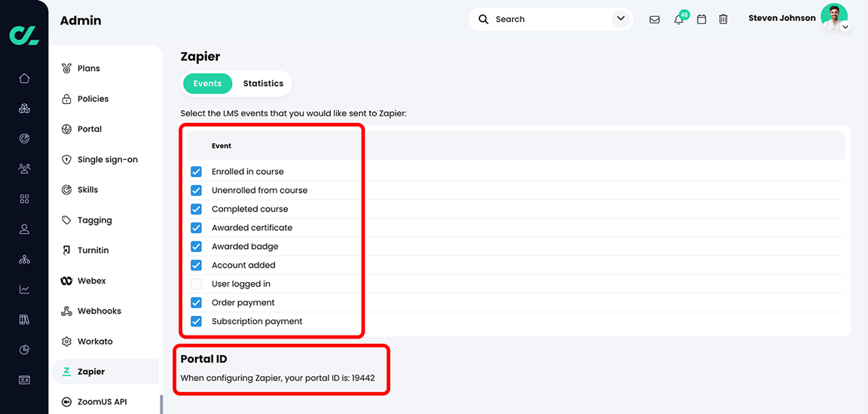868x414 pixels.
Task: Open the pie chart icon in left rail
Action: click(24, 350)
